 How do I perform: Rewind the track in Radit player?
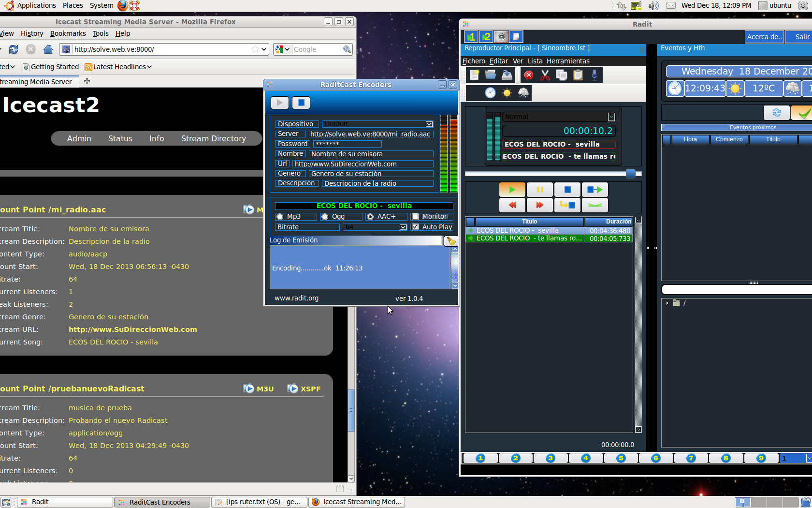(x=512, y=205)
